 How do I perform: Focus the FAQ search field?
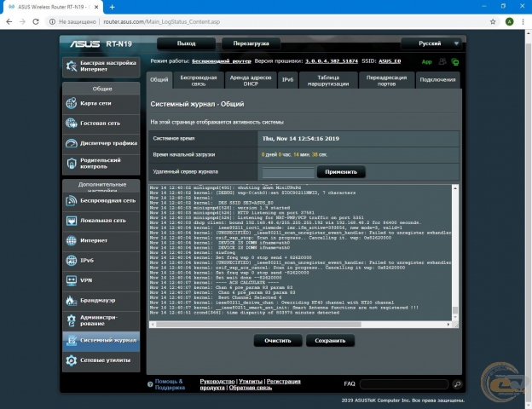point(404,384)
